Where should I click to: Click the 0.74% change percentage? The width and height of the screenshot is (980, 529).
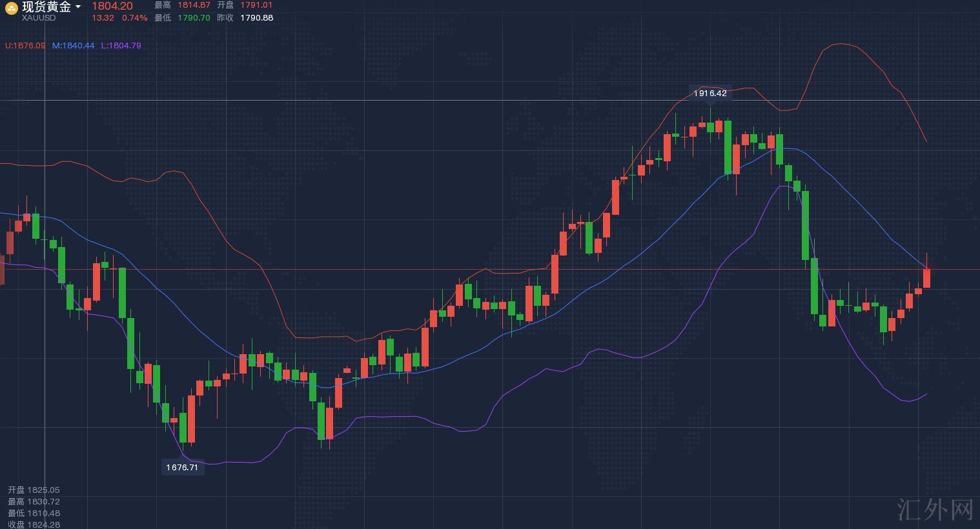(135, 18)
